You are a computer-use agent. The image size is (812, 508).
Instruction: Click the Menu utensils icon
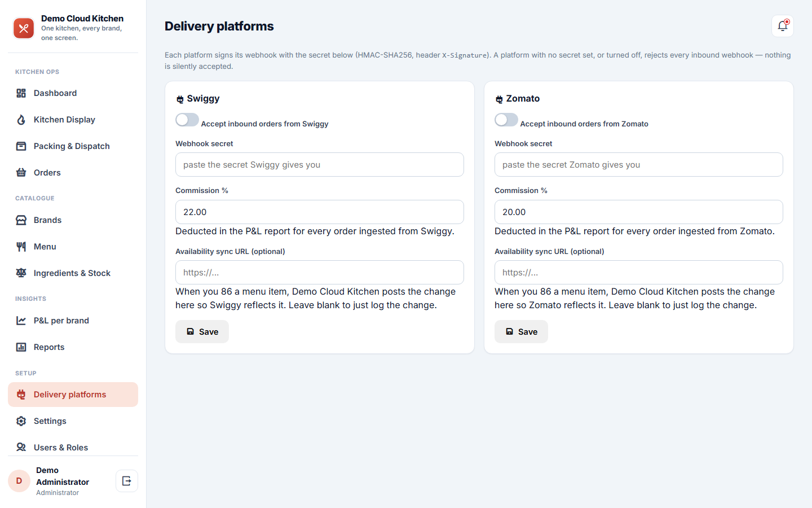coord(21,247)
